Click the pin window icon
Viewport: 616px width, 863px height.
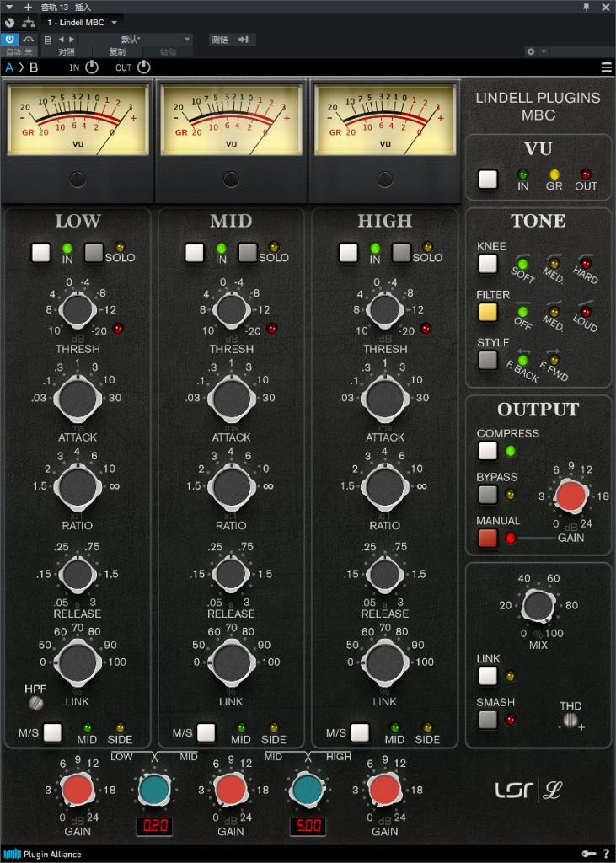click(x=587, y=7)
